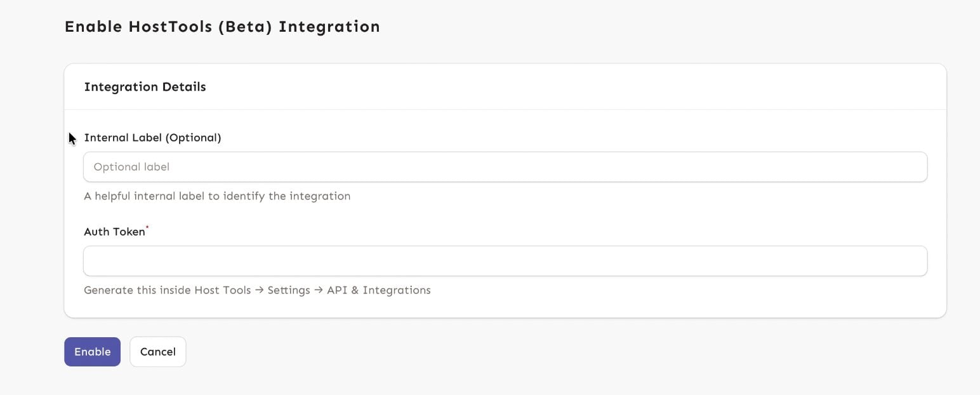Click the helper text about internal label identification

(x=217, y=196)
